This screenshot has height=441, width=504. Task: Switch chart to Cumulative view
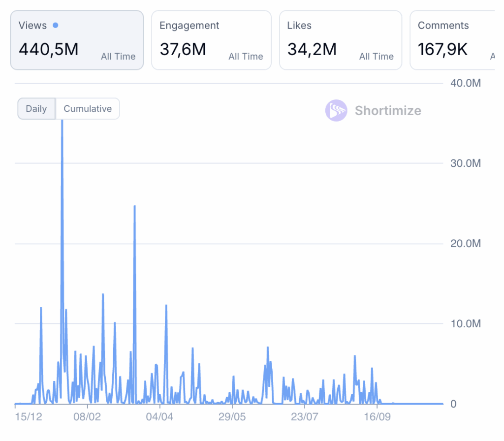(88, 109)
